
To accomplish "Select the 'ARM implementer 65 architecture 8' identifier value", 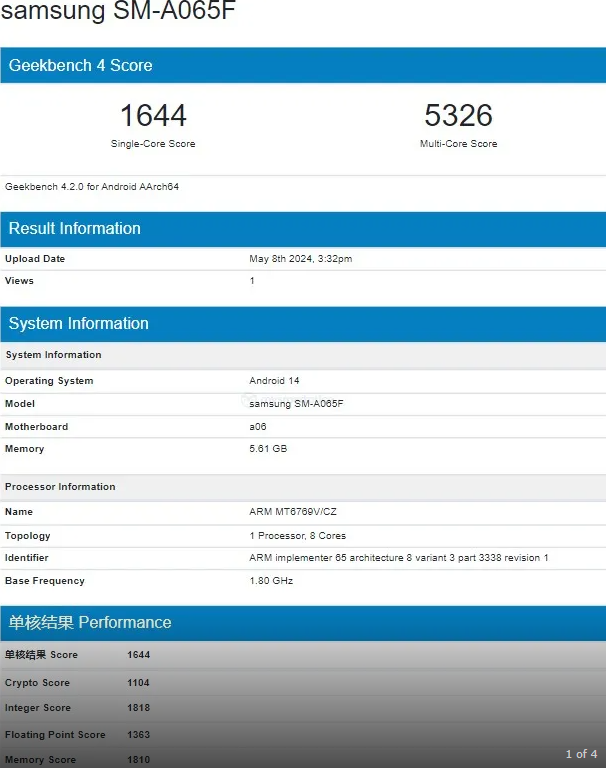I will point(398,557).
